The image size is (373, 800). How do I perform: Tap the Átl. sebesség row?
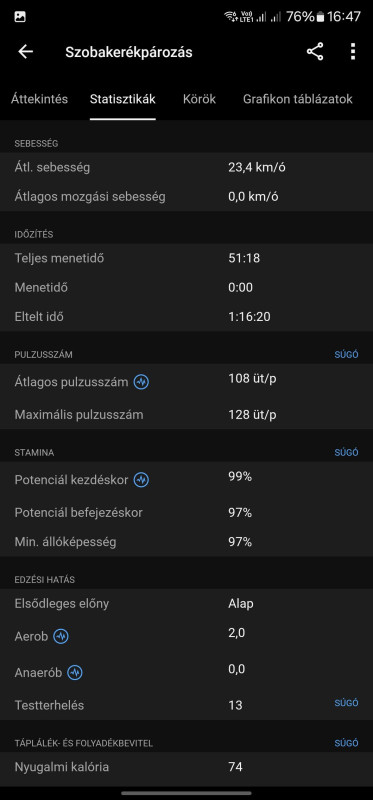coord(186,167)
